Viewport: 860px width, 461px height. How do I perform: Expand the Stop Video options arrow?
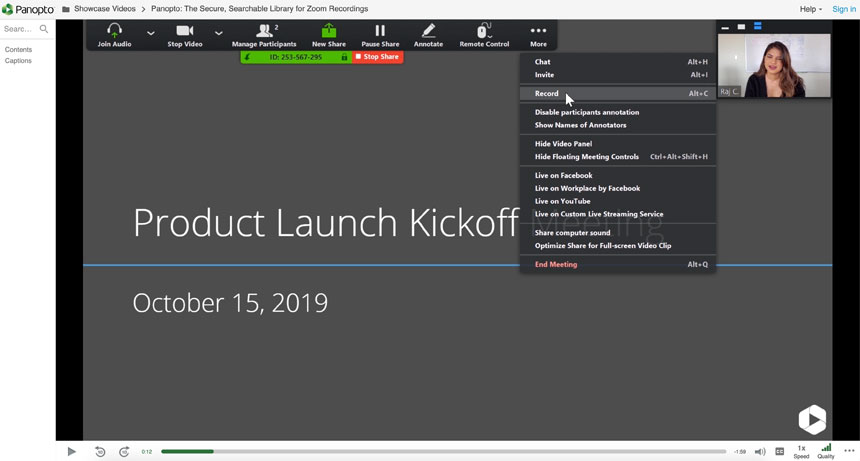(x=218, y=33)
